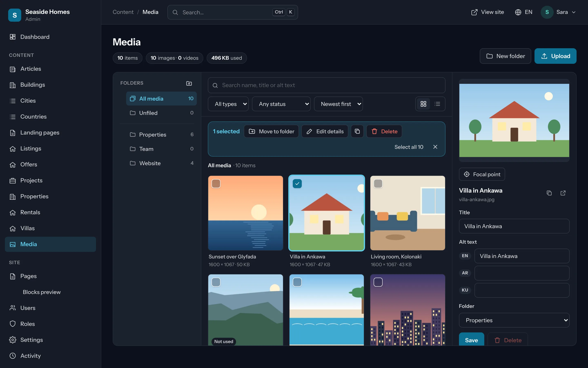This screenshot has height=368, width=588.
Task: Click Search name, title or alt text field
Action: [326, 85]
